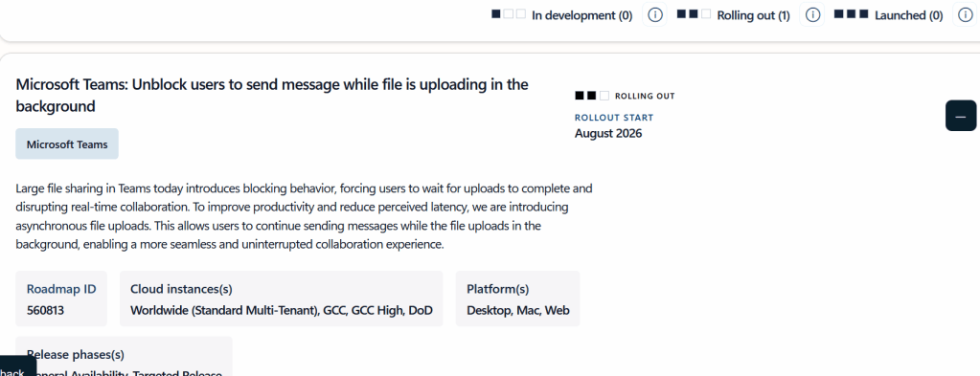Click the ROLLING OUT status indicator
This screenshot has height=376, width=980.
[x=625, y=96]
